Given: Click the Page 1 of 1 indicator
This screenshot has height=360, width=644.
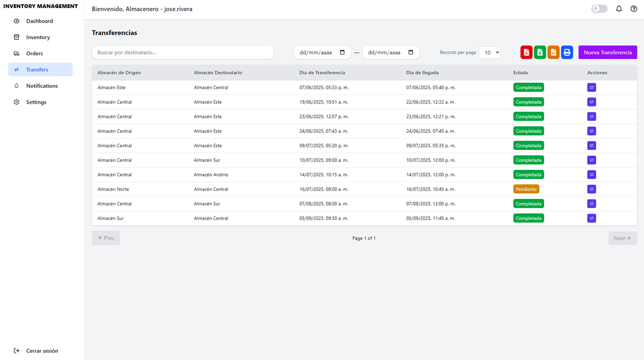Looking at the screenshot, I should [364, 238].
